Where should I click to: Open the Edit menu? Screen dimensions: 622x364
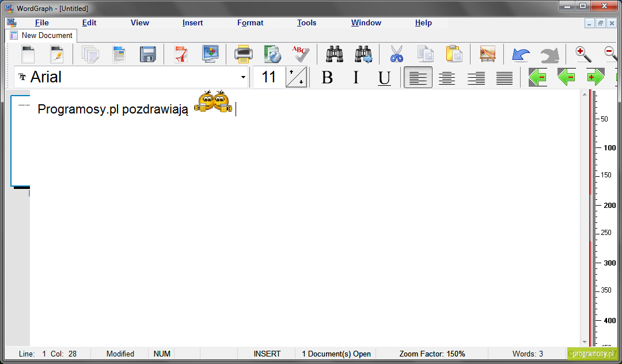(x=89, y=22)
